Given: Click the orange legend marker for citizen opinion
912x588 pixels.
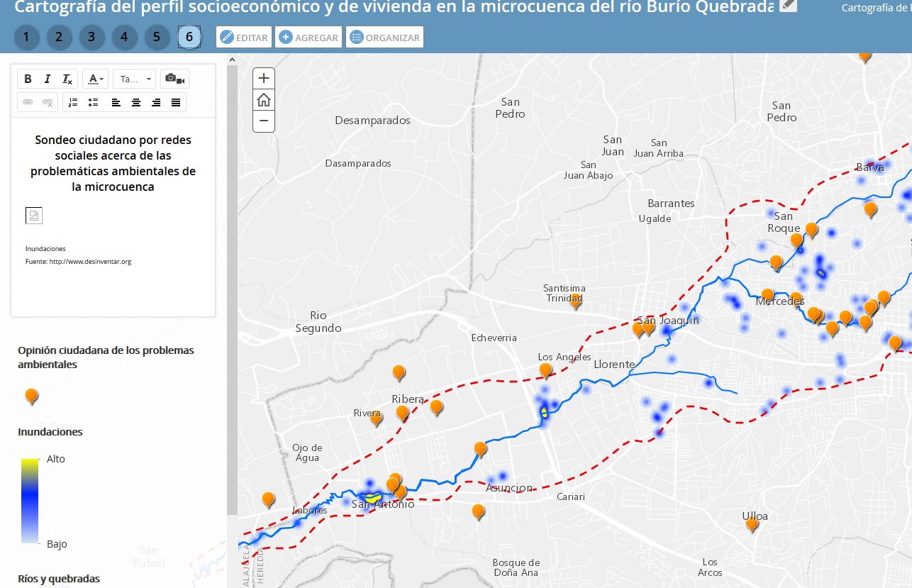Looking at the screenshot, I should (31, 396).
